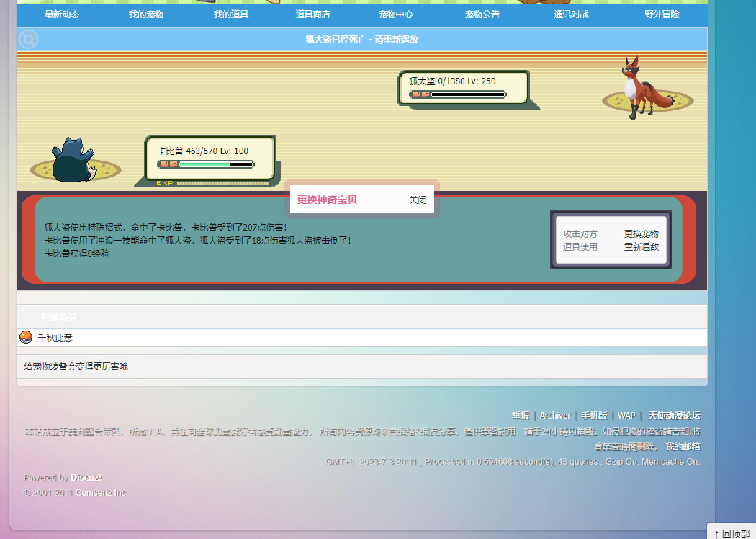The image size is (756, 539).
Task: Choose 道具使用 battle action
Action: pyautogui.click(x=580, y=246)
